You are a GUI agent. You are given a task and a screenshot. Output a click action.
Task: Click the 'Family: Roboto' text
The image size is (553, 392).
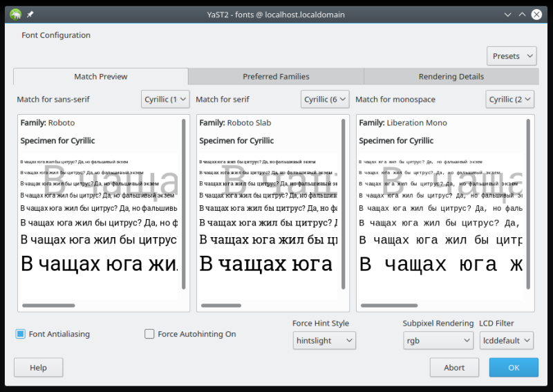[48, 123]
